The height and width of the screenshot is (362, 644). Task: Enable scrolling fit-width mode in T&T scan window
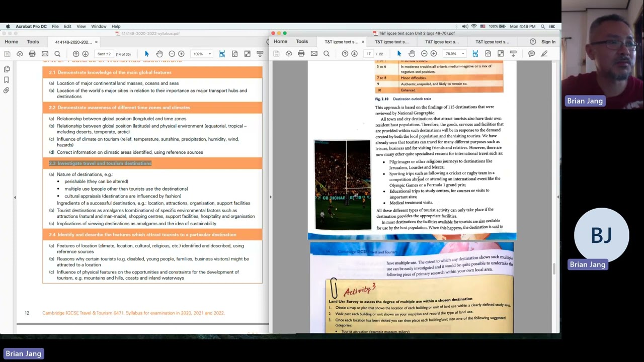click(x=475, y=54)
